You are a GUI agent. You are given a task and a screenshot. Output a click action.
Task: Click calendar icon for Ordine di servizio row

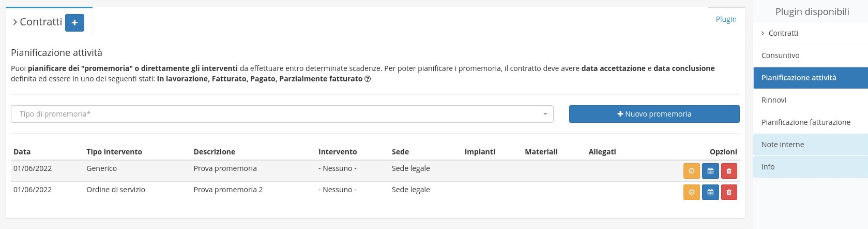710,192
